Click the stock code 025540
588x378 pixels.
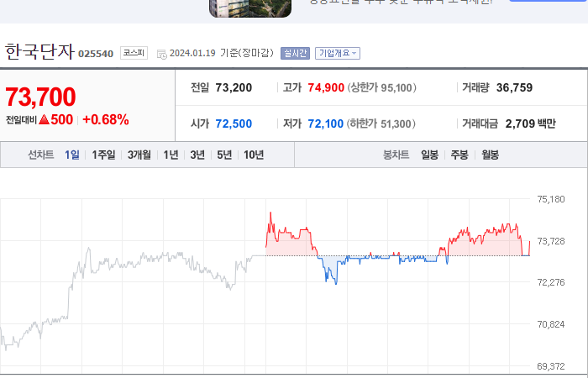pyautogui.click(x=96, y=54)
